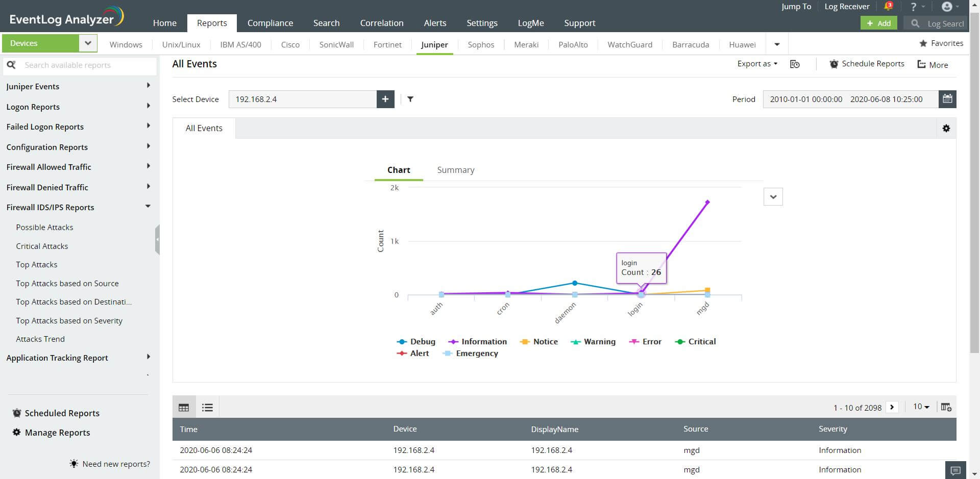Open the column selector icon

click(946, 407)
